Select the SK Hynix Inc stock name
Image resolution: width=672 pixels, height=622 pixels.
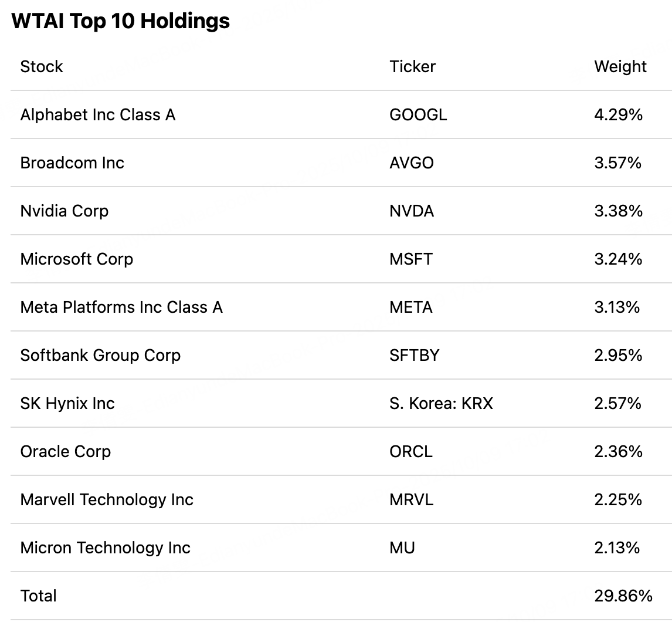pos(67,403)
